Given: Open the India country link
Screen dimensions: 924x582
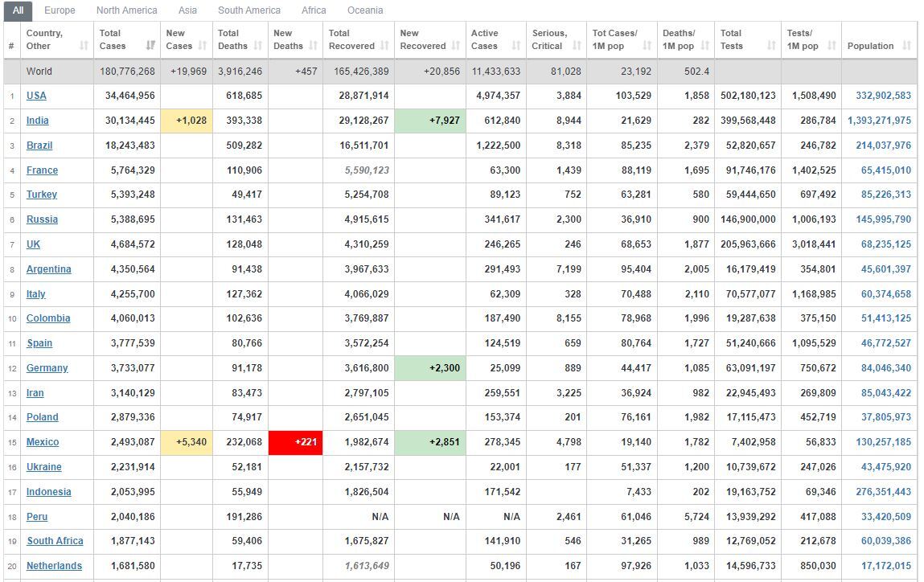Looking at the screenshot, I should point(37,120).
